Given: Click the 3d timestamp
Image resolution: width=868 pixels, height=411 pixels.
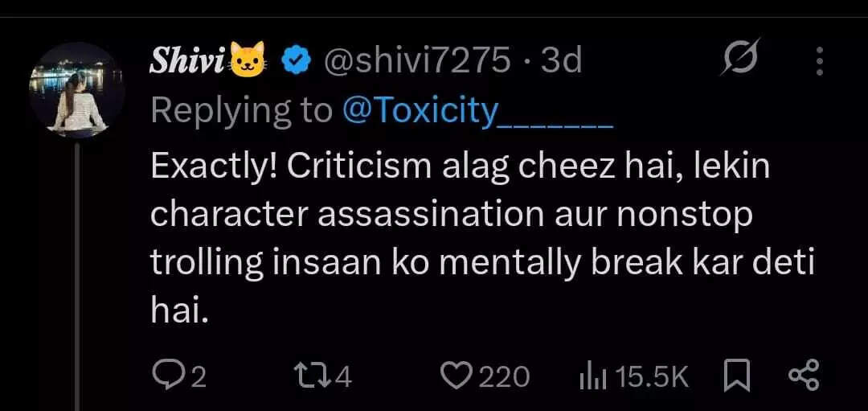Looking at the screenshot, I should [561, 61].
